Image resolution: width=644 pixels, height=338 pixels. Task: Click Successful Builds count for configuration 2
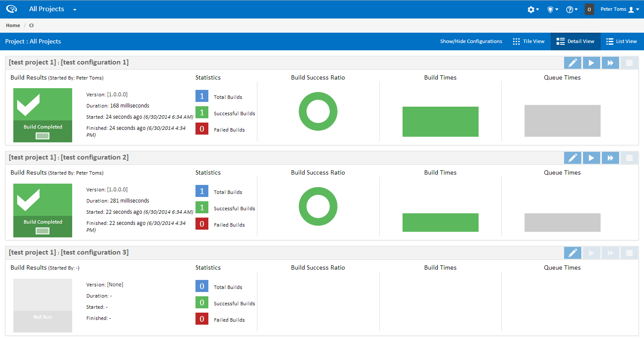[x=202, y=207]
